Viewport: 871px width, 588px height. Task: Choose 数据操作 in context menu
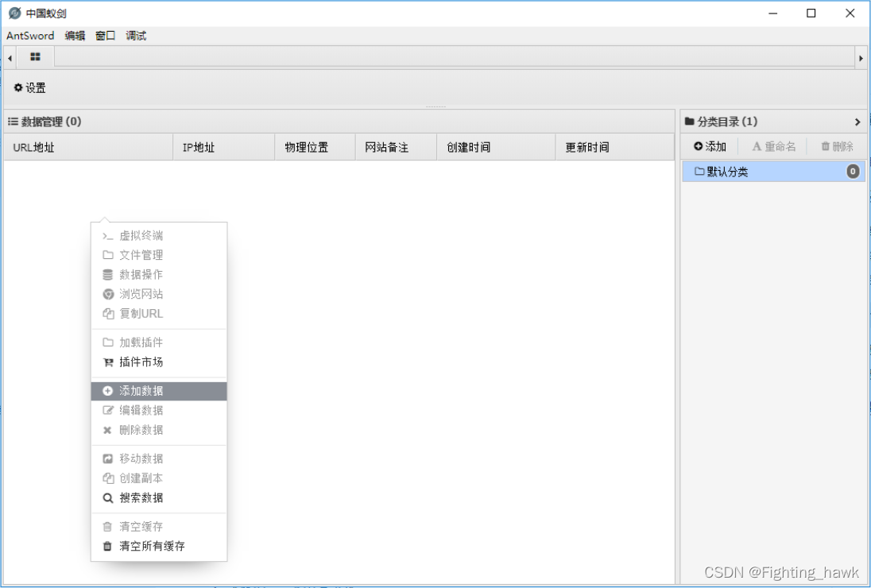click(159, 274)
